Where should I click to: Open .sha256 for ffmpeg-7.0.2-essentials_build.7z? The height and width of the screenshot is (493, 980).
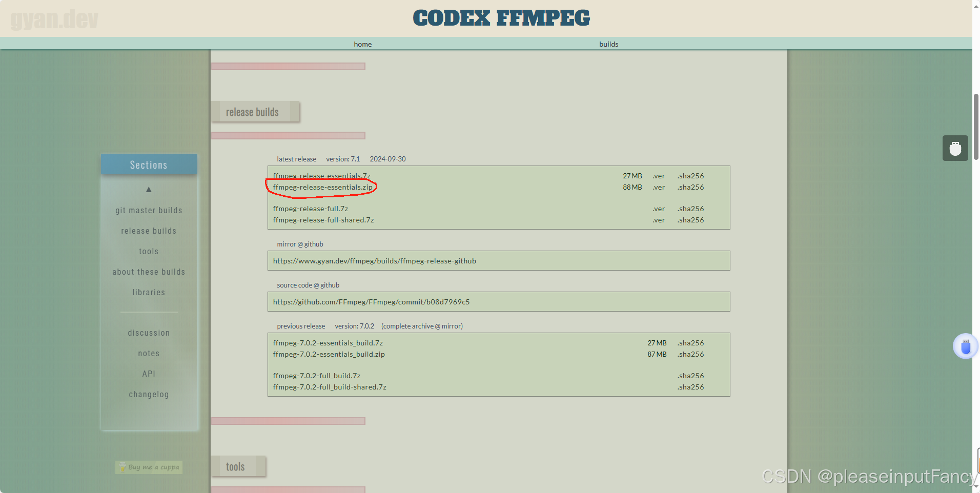[x=690, y=343]
